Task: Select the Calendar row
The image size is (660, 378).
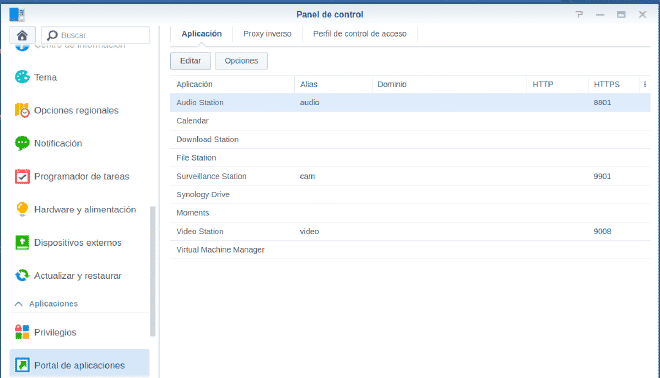Action: click(x=410, y=121)
